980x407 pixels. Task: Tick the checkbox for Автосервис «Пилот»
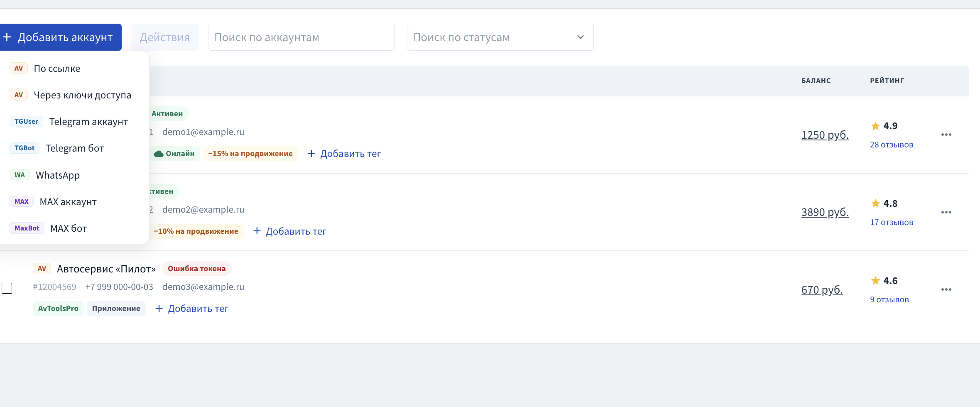pos(7,288)
